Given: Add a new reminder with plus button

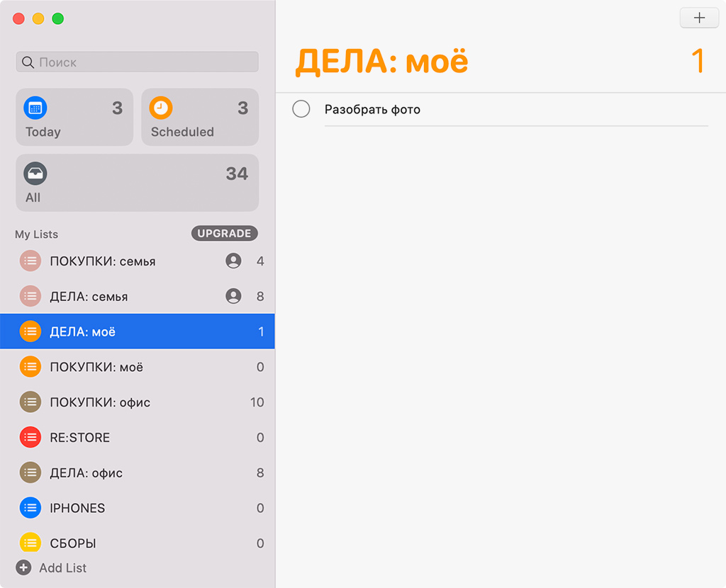Looking at the screenshot, I should coord(699,18).
